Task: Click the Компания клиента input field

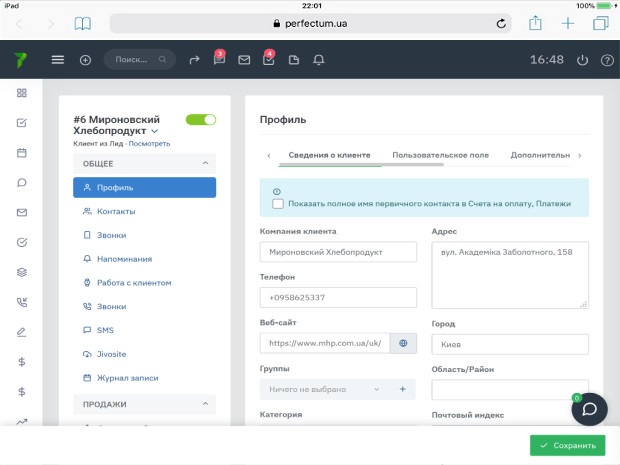Action: (x=338, y=252)
